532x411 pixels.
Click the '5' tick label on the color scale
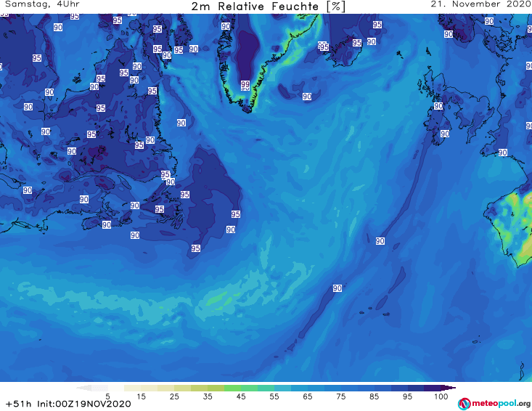pyautogui.click(x=107, y=396)
